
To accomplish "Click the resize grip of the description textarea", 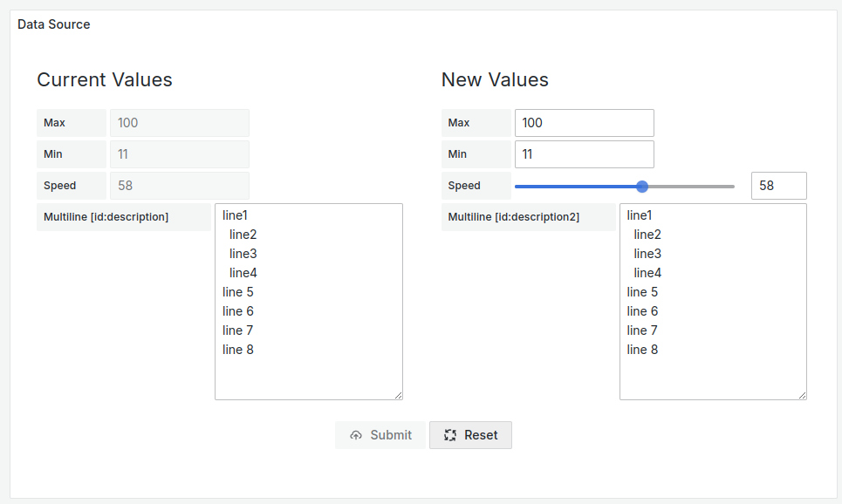I will (399, 396).
